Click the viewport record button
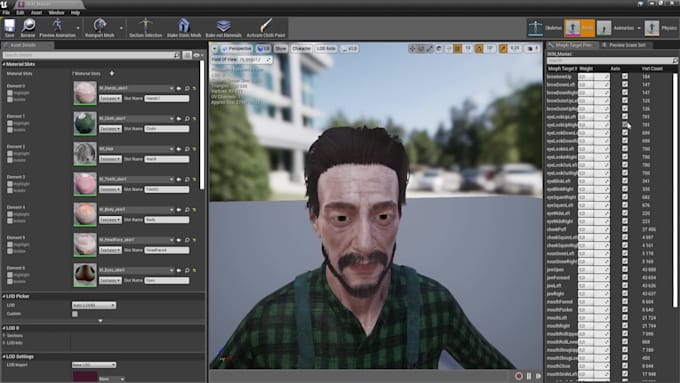This screenshot has width=680, height=383. click(519, 376)
